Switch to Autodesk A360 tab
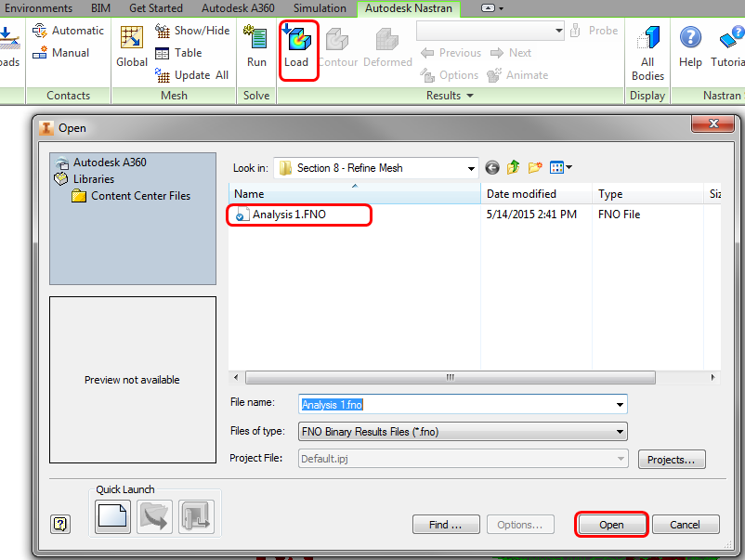This screenshot has width=745, height=560. (x=238, y=8)
